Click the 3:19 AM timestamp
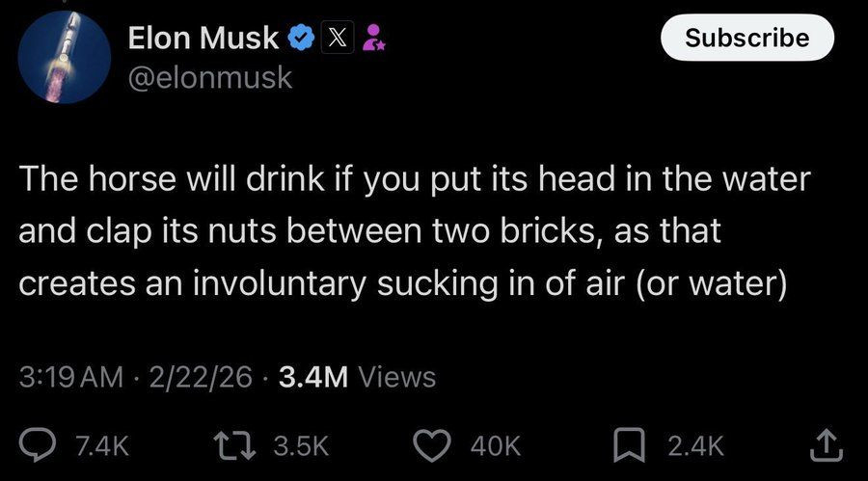This screenshot has height=481, width=868. pyautogui.click(x=71, y=377)
